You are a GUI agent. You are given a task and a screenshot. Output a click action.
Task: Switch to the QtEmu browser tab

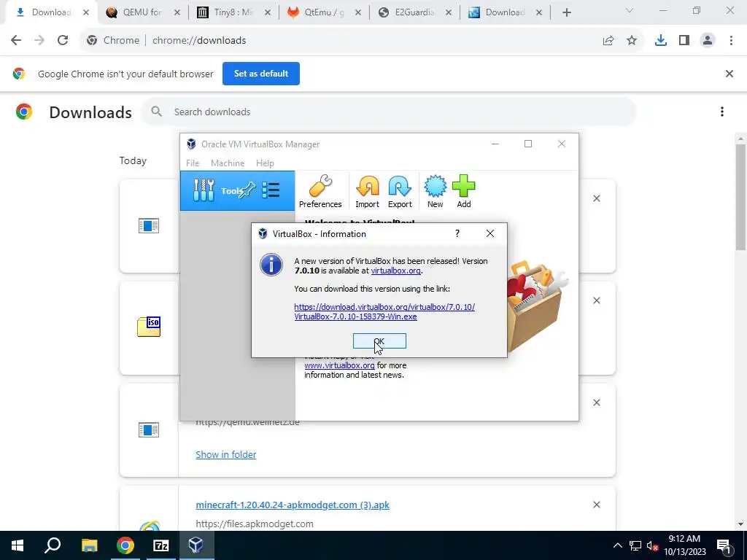click(324, 12)
